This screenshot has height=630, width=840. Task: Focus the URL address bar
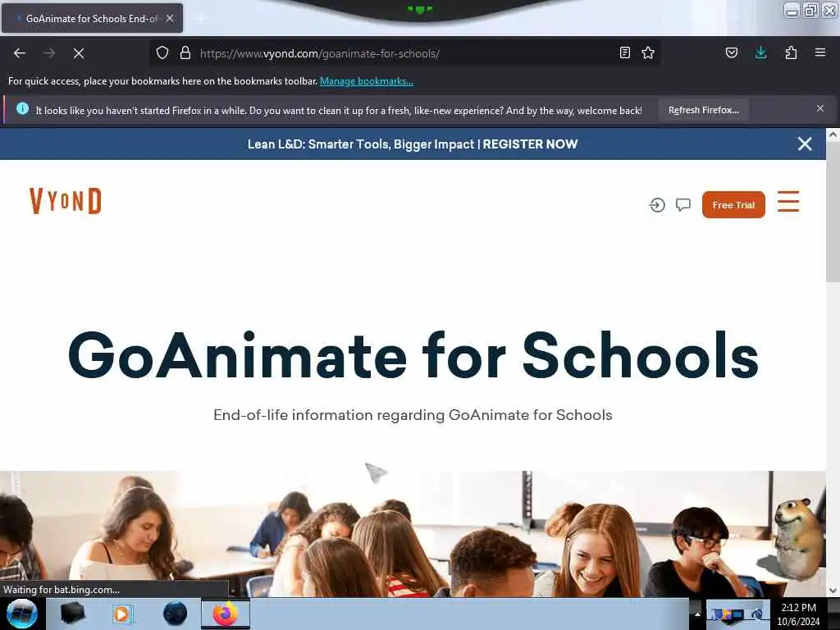(407, 53)
